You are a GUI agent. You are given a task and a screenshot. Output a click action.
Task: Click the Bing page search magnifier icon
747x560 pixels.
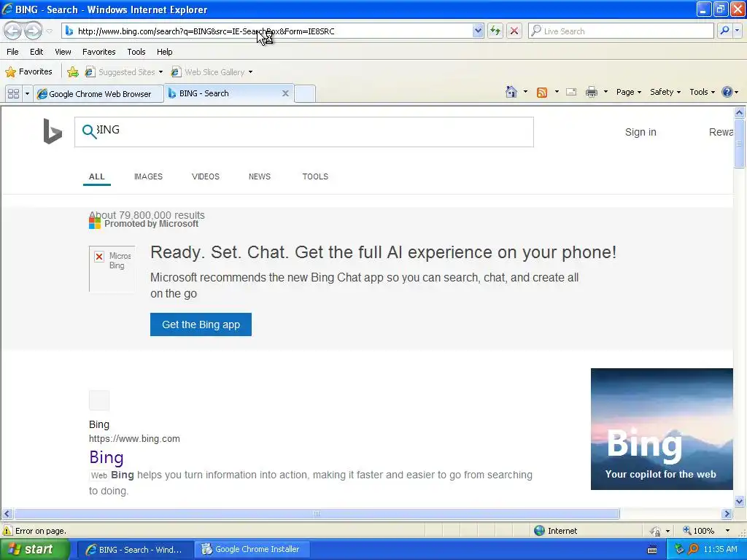click(x=89, y=131)
